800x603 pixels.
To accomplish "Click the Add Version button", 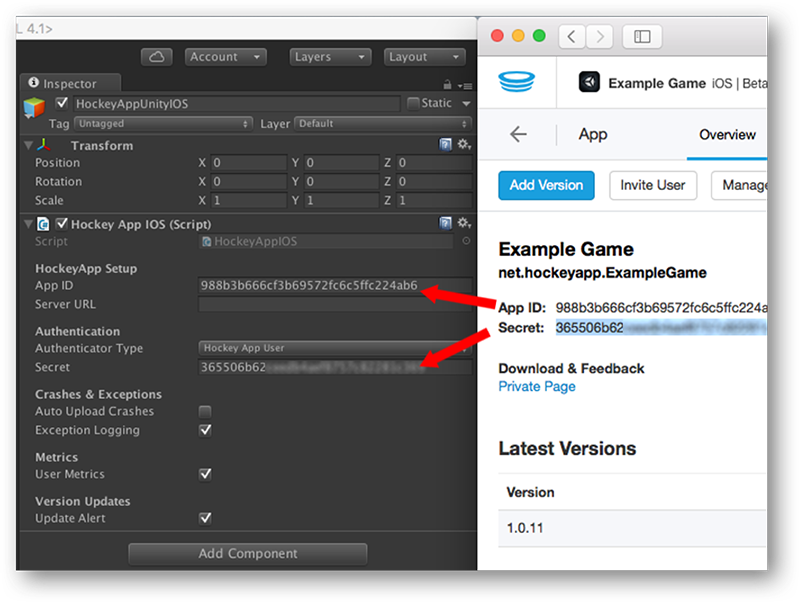I will pos(546,185).
